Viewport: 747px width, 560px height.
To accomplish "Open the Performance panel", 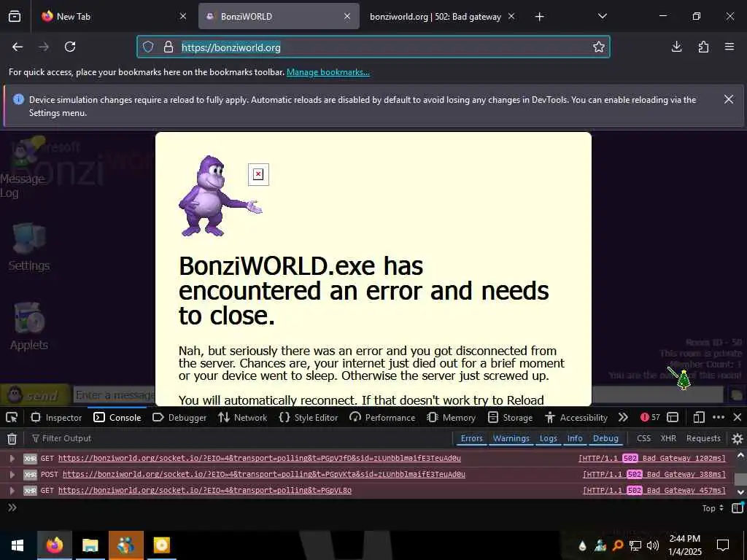I will point(382,418).
